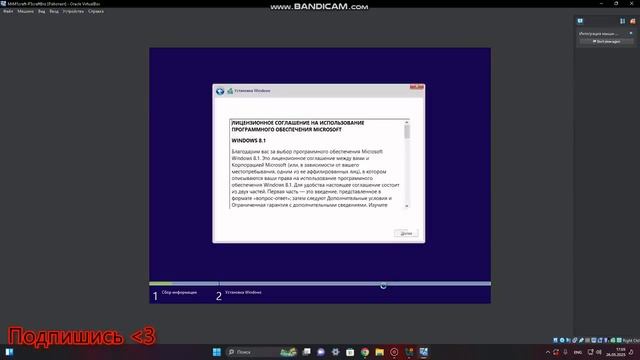640x360 pixels.
Task: Click the network and volume tray icons
Action: 595,352
